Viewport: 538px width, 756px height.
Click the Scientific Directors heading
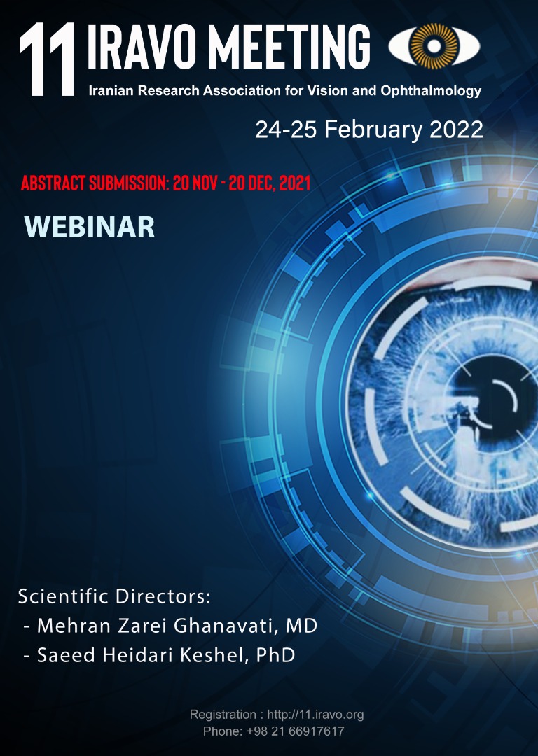[x=114, y=597]
